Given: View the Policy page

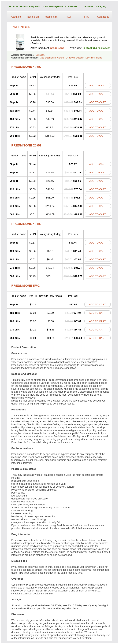Looking at the screenshot, I should (85, 17).
